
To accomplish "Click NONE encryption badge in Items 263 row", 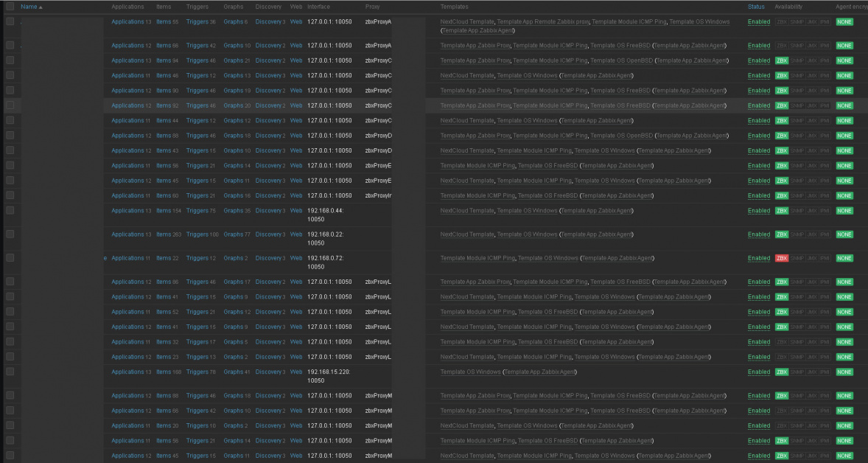I will pos(844,234).
